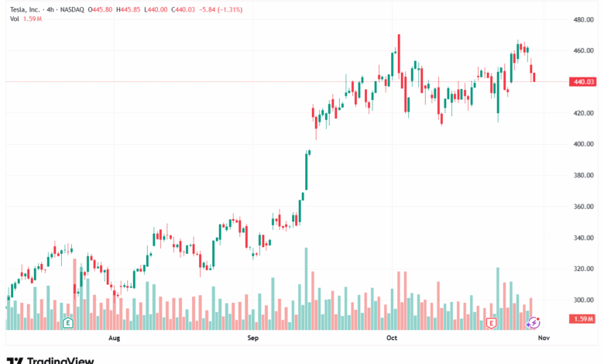Click the Sep label on time axis

(x=252, y=338)
